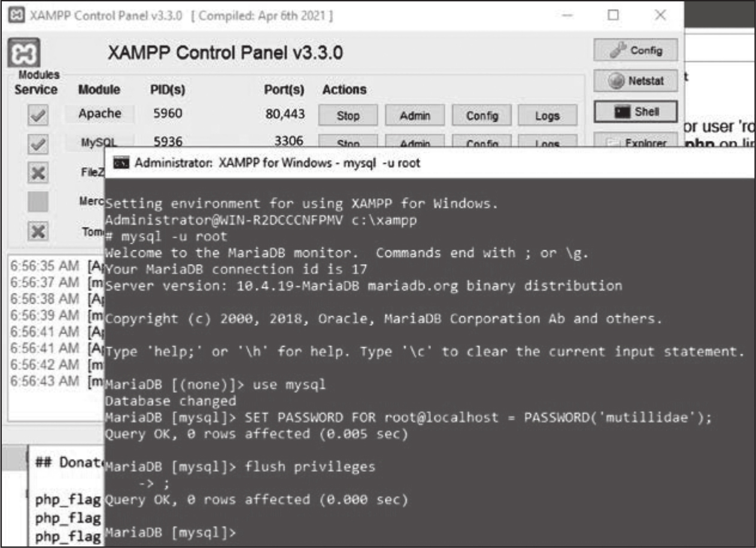Screen dimensions: 756x548
Task: Toggle the FileZilla service X box
Action: pyautogui.click(x=38, y=173)
